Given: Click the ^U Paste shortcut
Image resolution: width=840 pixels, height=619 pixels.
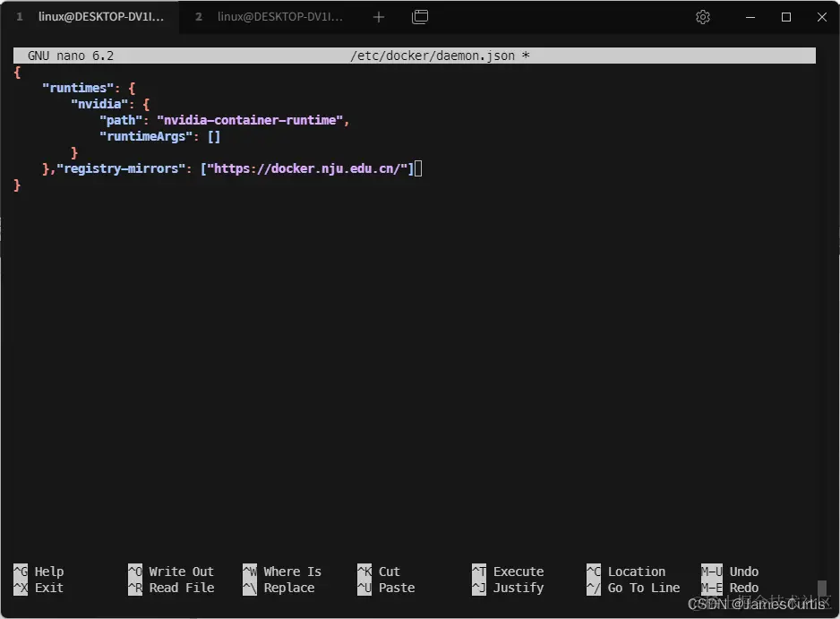Looking at the screenshot, I should pos(386,588).
